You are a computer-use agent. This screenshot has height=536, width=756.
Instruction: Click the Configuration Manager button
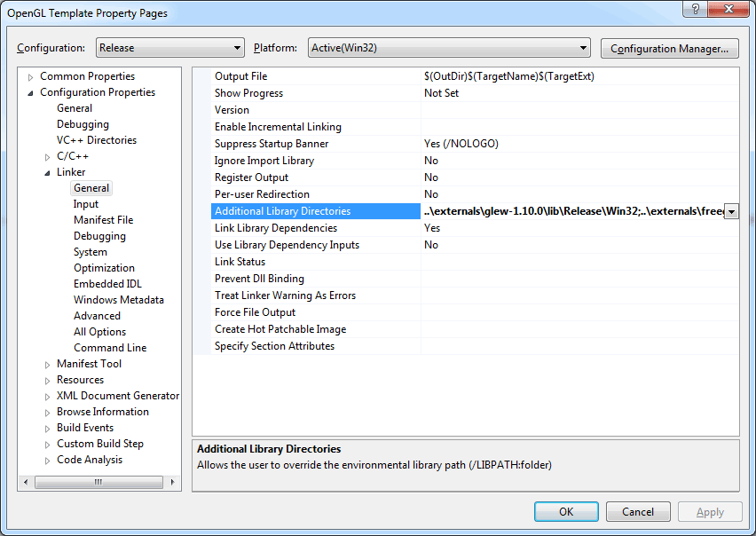(x=669, y=49)
